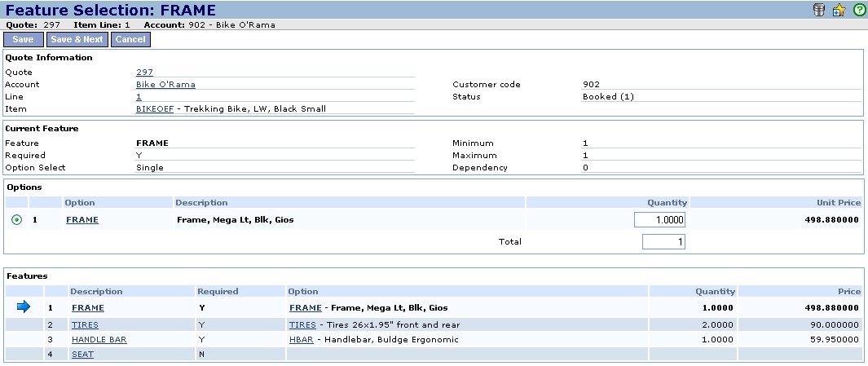Image resolution: width=868 pixels, height=366 pixels.
Task: Cancel the feature selection
Action: point(130,39)
